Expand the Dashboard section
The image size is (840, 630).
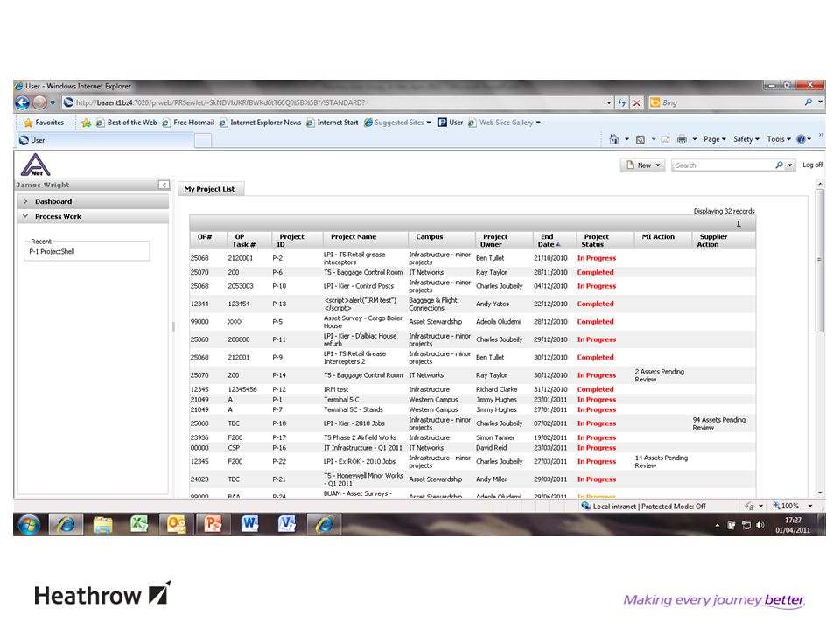[94, 201]
